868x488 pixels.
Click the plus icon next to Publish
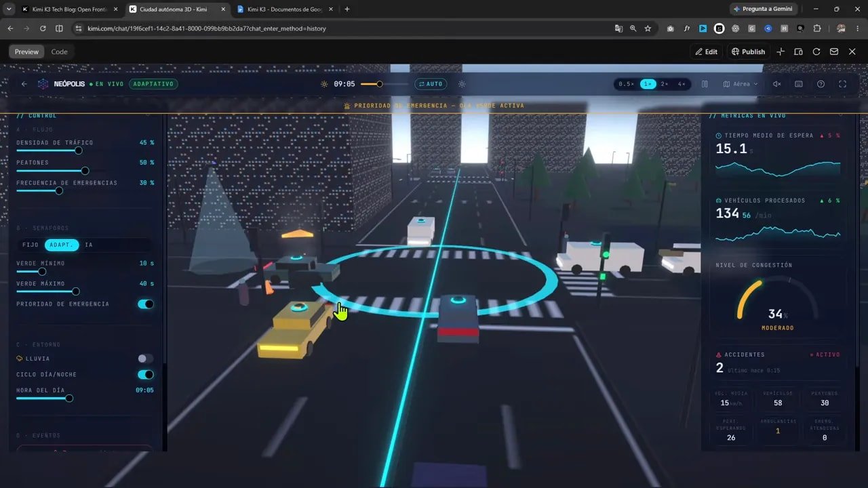[x=781, y=52]
